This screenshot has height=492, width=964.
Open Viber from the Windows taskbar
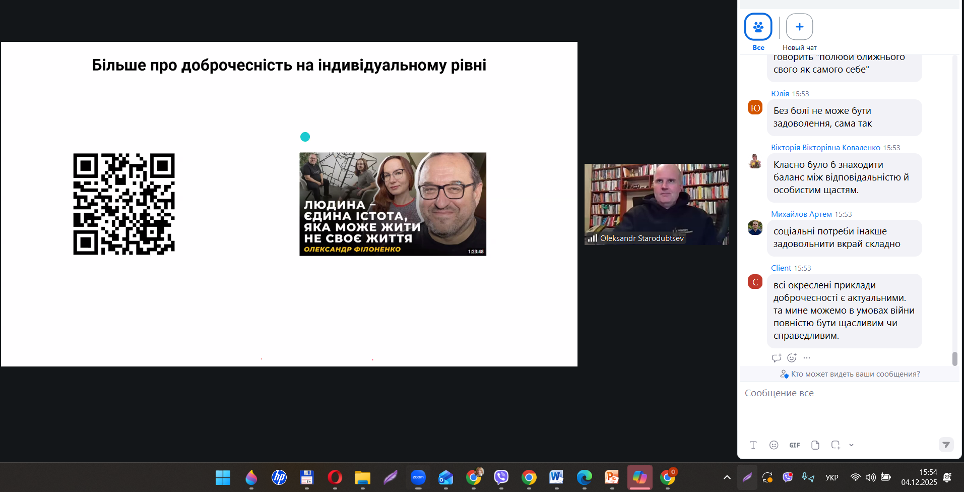(501, 477)
